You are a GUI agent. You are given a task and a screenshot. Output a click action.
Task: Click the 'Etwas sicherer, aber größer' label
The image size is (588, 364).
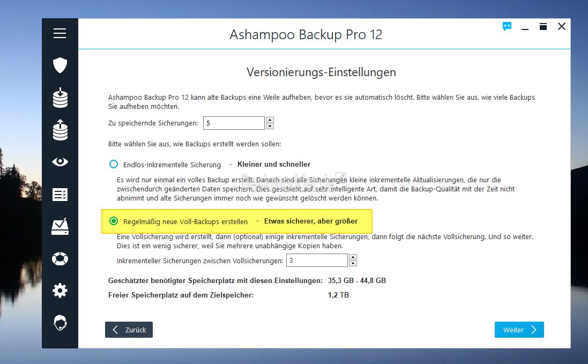coord(311,221)
